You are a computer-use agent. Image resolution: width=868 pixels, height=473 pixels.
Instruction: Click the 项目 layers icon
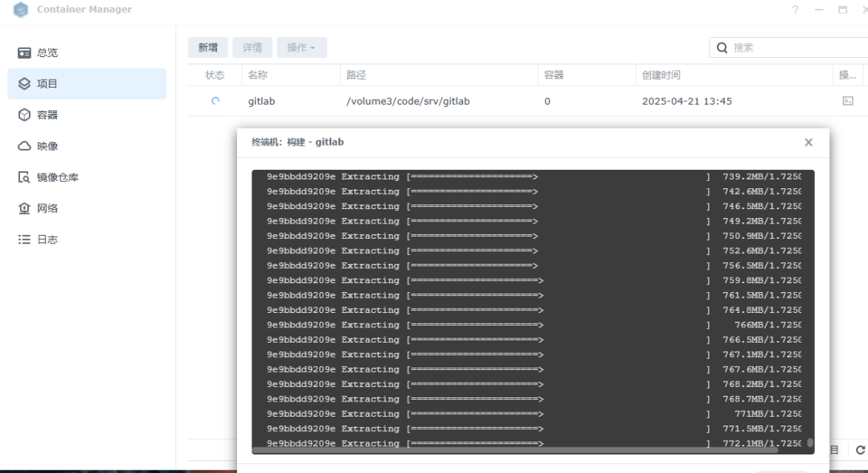pos(24,84)
